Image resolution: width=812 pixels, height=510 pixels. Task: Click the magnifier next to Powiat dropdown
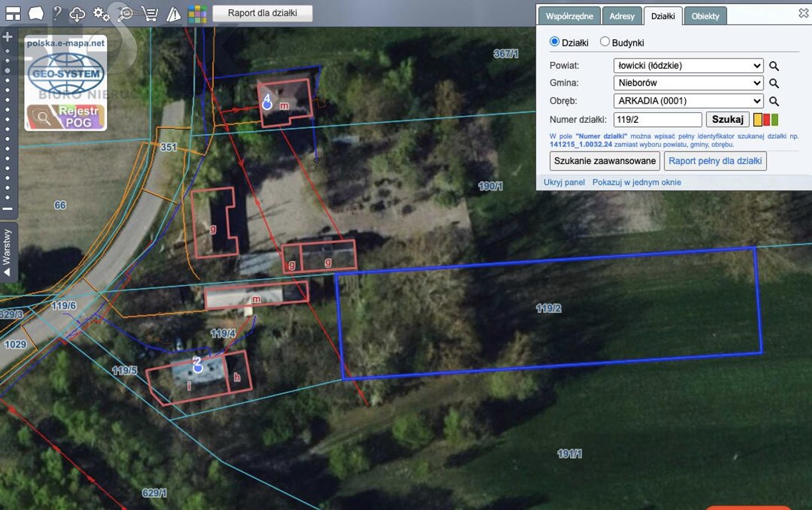[x=774, y=66]
